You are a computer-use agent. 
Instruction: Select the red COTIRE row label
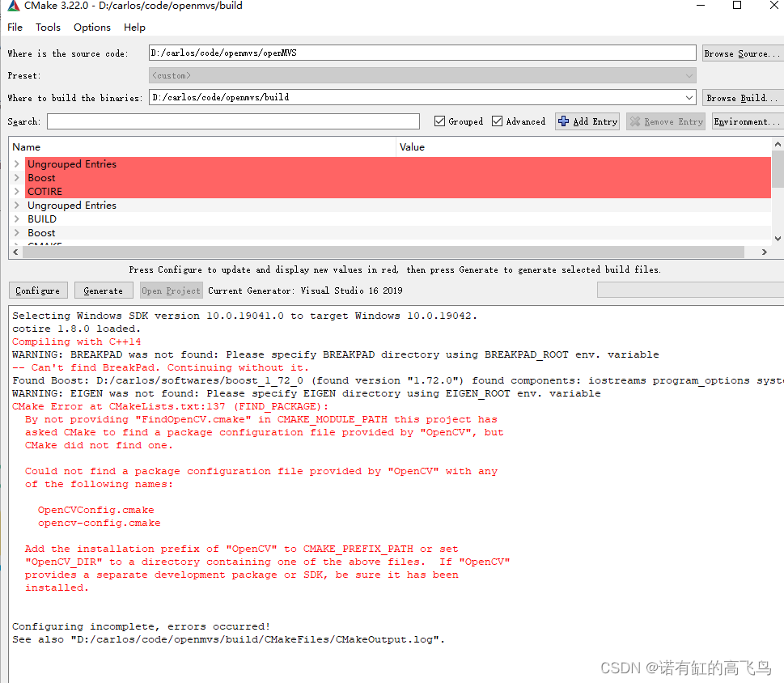point(45,192)
